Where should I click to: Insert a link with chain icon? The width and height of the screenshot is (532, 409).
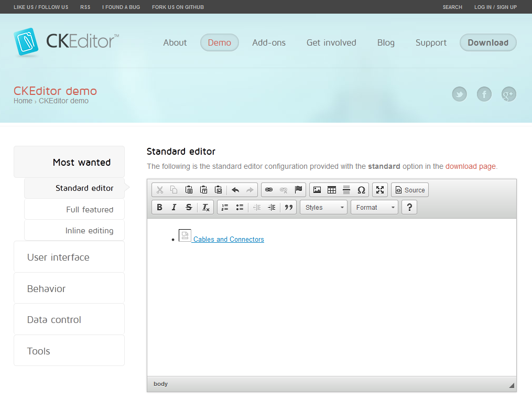[x=269, y=190]
